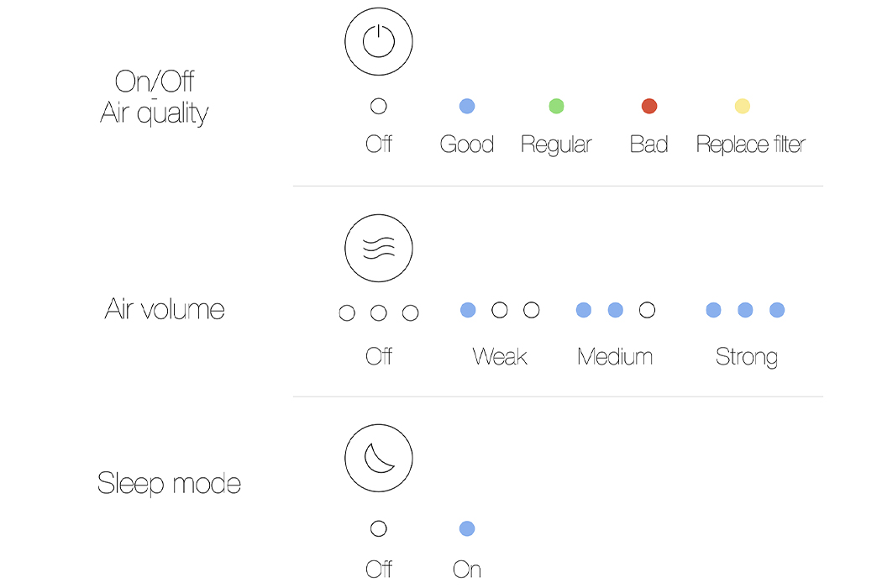Select the Strong air volume label
The height and width of the screenshot is (588, 882).
click(746, 356)
